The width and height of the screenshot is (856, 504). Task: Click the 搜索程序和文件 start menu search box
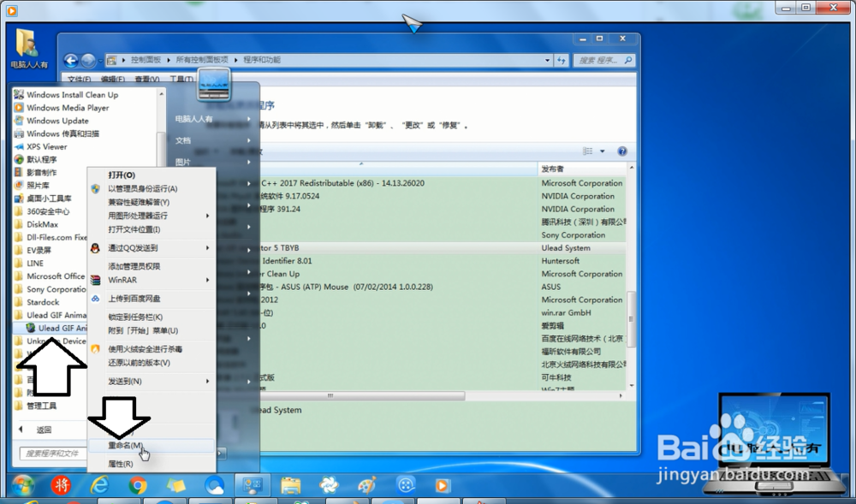(x=52, y=454)
